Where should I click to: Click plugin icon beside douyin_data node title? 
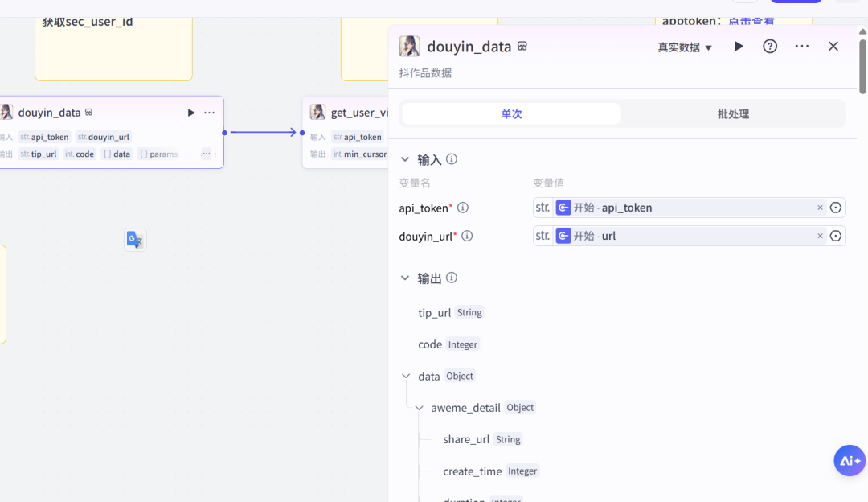[x=88, y=113]
